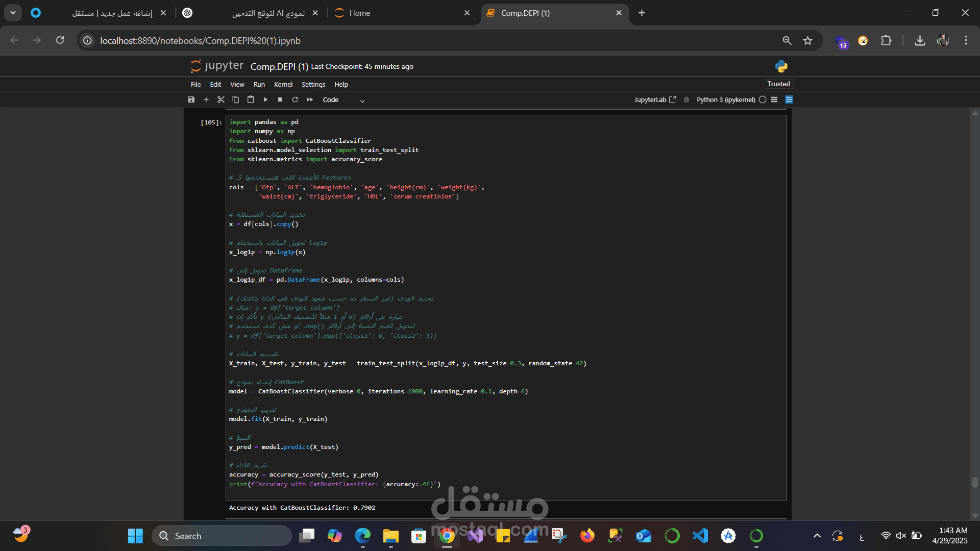Toggle the table of contents lines icon

[x=774, y=99]
